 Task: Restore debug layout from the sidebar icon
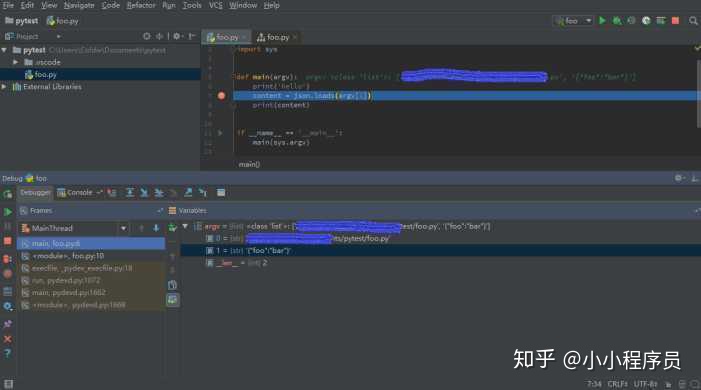(8, 292)
